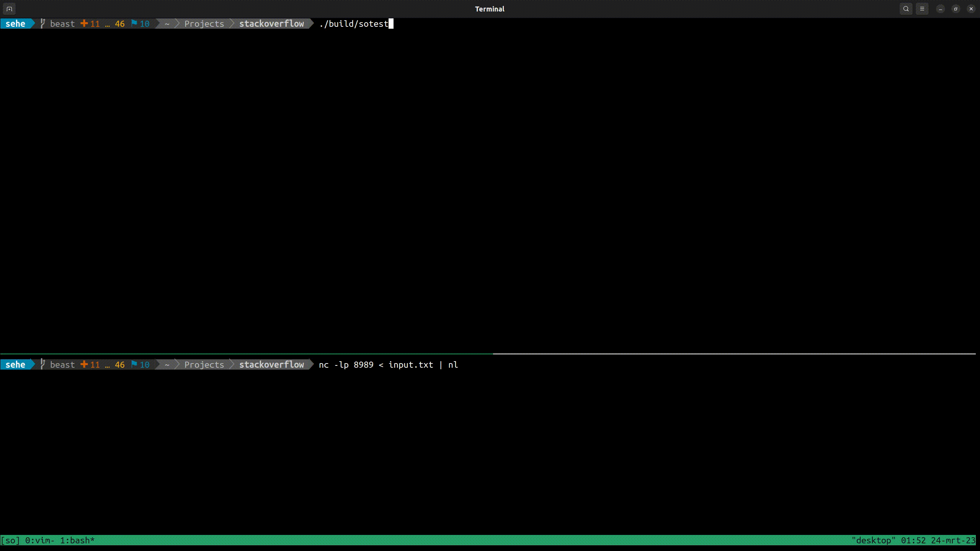This screenshot has height=551, width=980.
Task: Click the nc -lp 8989 command line
Action: (388, 365)
